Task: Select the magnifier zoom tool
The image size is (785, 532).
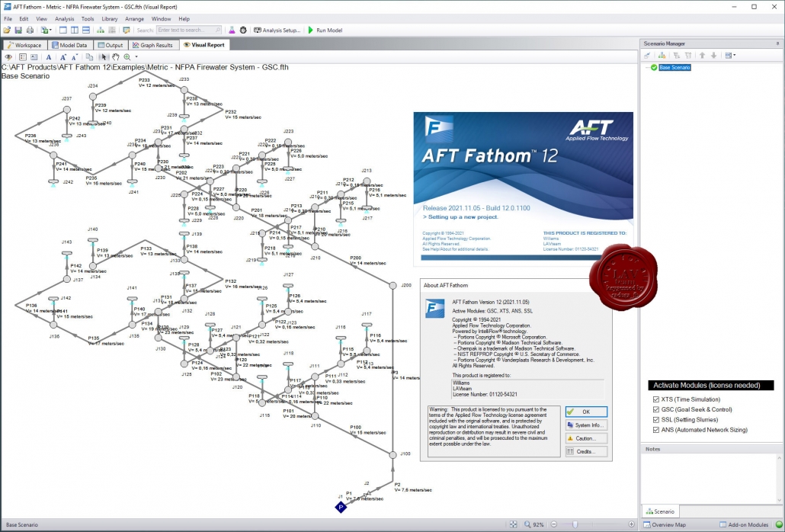Action: [x=127, y=57]
